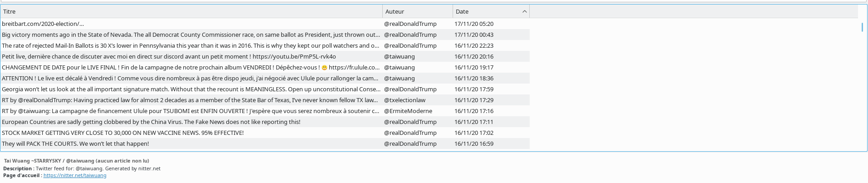Grab the vertical scrollbar handle of the list
The width and height of the screenshot is (868, 183).
coord(862,27)
